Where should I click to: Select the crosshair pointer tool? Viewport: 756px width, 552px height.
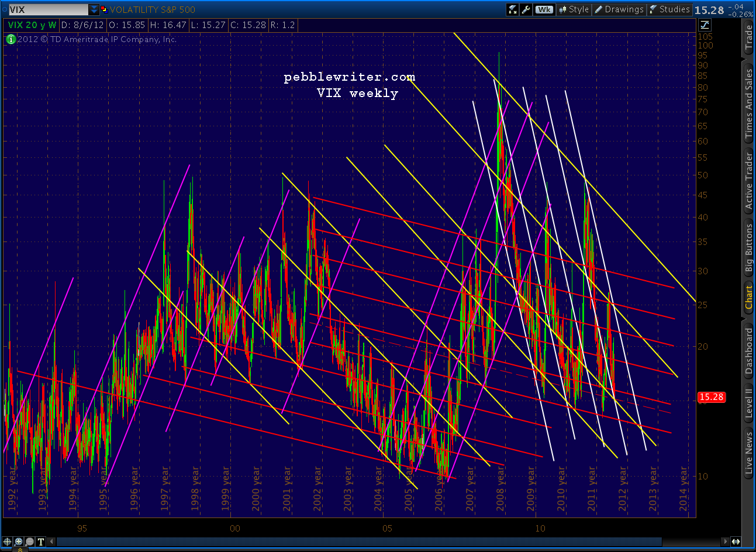pos(7,541)
